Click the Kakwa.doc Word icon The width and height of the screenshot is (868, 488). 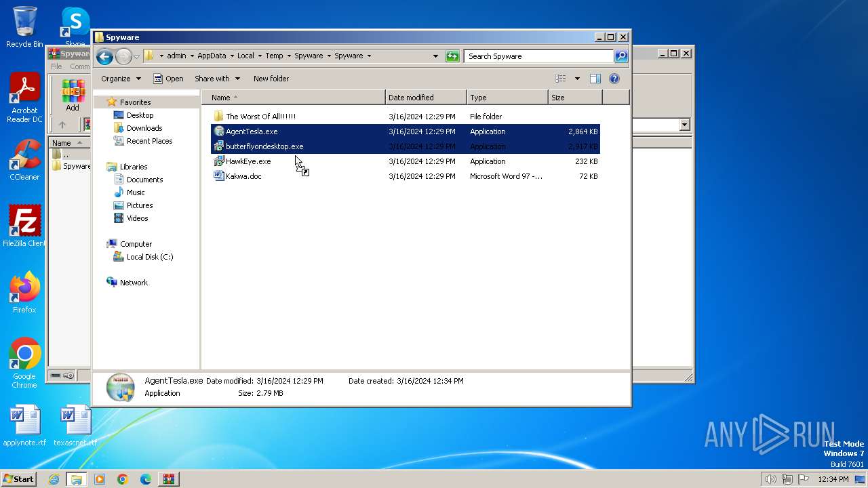point(218,176)
